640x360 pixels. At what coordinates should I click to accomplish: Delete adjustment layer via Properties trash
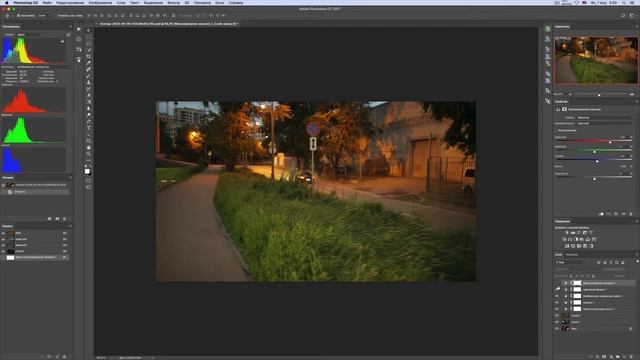631,214
